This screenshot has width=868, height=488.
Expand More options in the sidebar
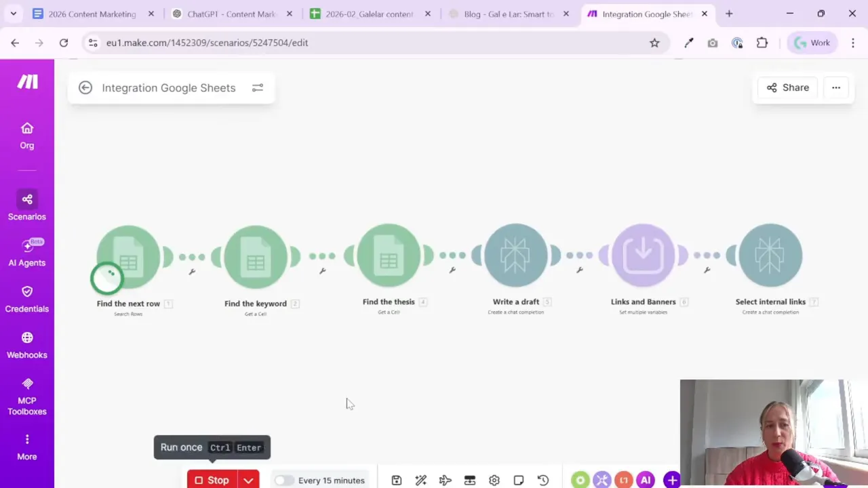click(27, 447)
